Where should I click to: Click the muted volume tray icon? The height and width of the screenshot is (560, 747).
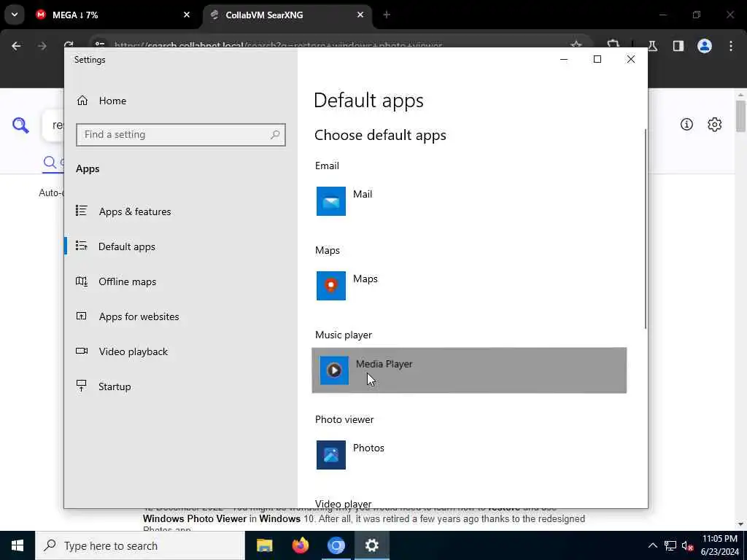pos(687,545)
